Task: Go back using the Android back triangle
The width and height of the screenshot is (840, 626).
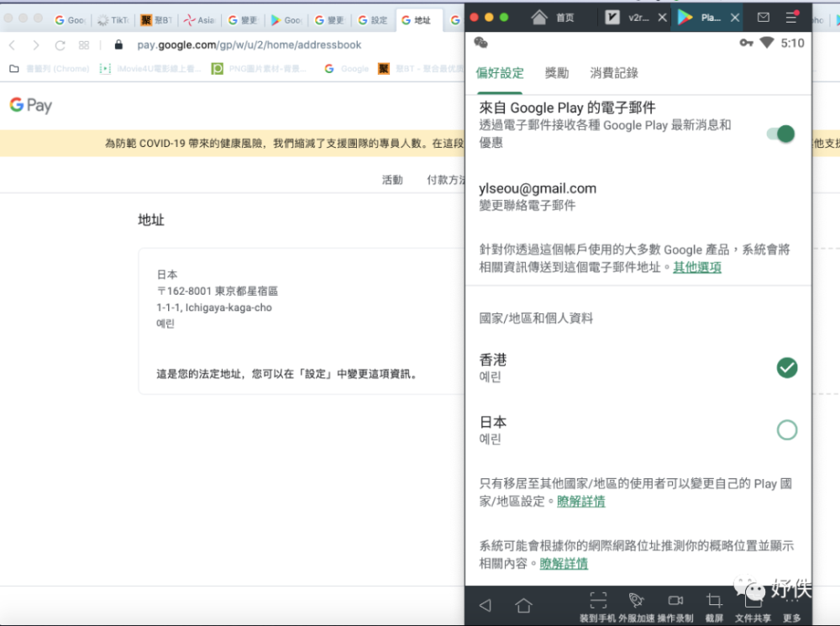Action: click(486, 605)
